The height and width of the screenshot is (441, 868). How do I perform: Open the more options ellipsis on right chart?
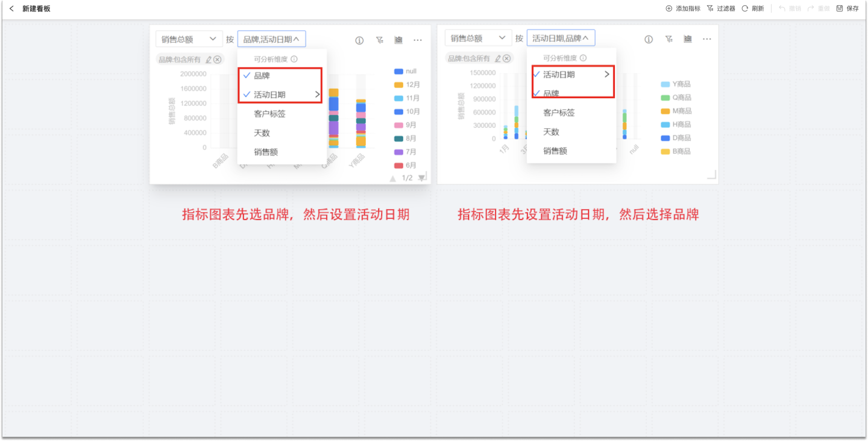707,39
